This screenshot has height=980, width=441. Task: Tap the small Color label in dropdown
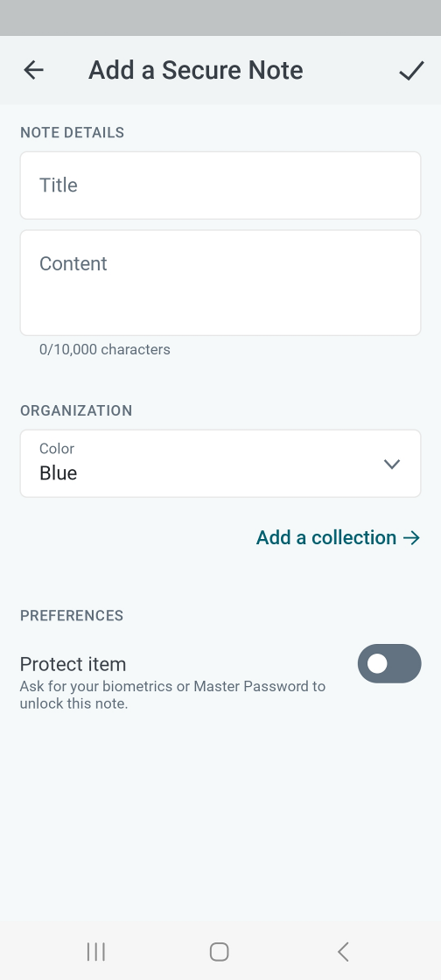(x=57, y=449)
